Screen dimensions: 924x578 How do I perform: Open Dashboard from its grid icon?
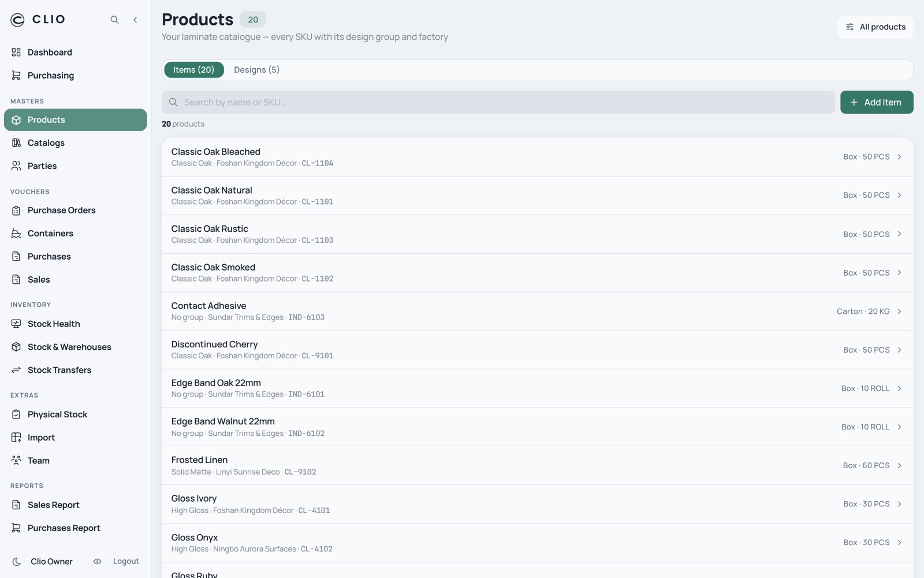click(x=16, y=52)
